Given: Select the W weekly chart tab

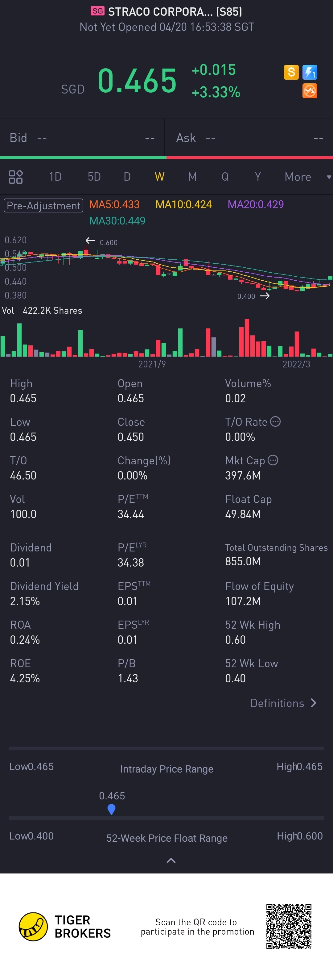Looking at the screenshot, I should (159, 177).
